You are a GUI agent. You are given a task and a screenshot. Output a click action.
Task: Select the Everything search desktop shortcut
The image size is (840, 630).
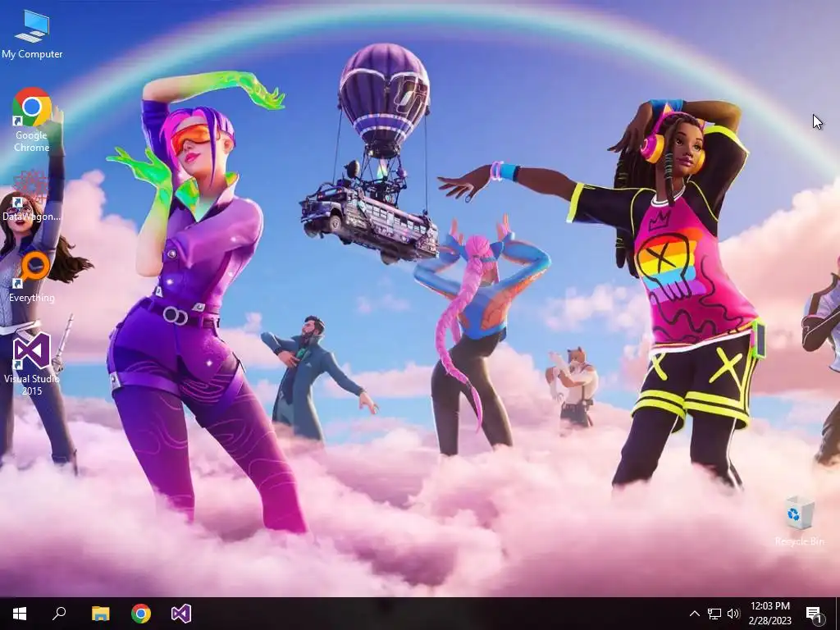coord(32,277)
